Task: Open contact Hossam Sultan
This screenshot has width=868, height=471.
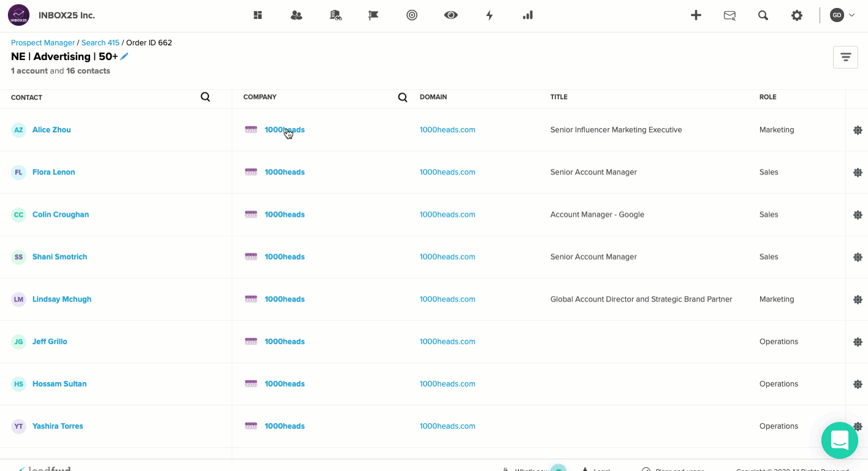Action: tap(59, 383)
